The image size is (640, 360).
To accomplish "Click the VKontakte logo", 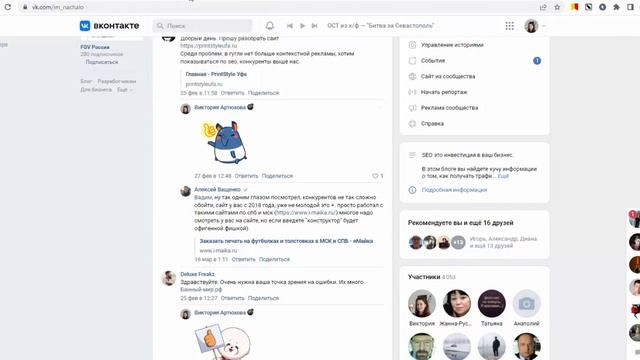I will 109,26.
